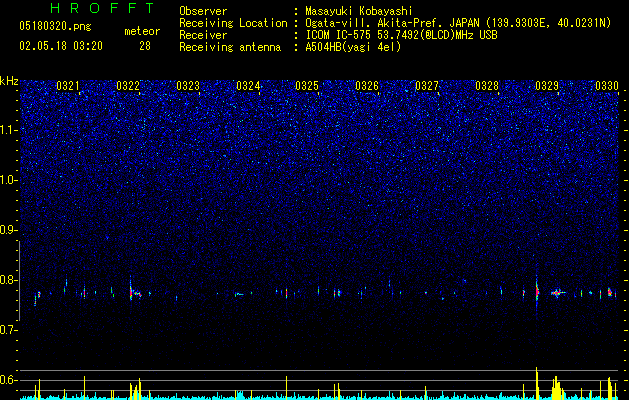Click the gray vertical frequency range bar
The image size is (629, 400).
[x=19, y=281]
